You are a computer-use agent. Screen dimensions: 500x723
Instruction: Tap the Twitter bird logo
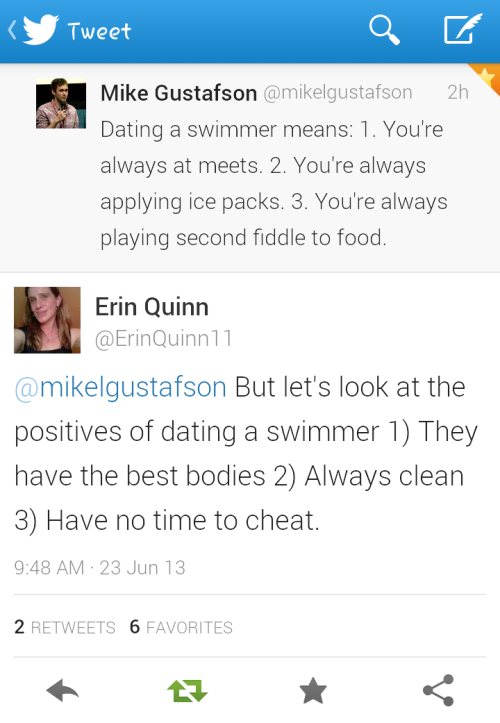tap(41, 30)
